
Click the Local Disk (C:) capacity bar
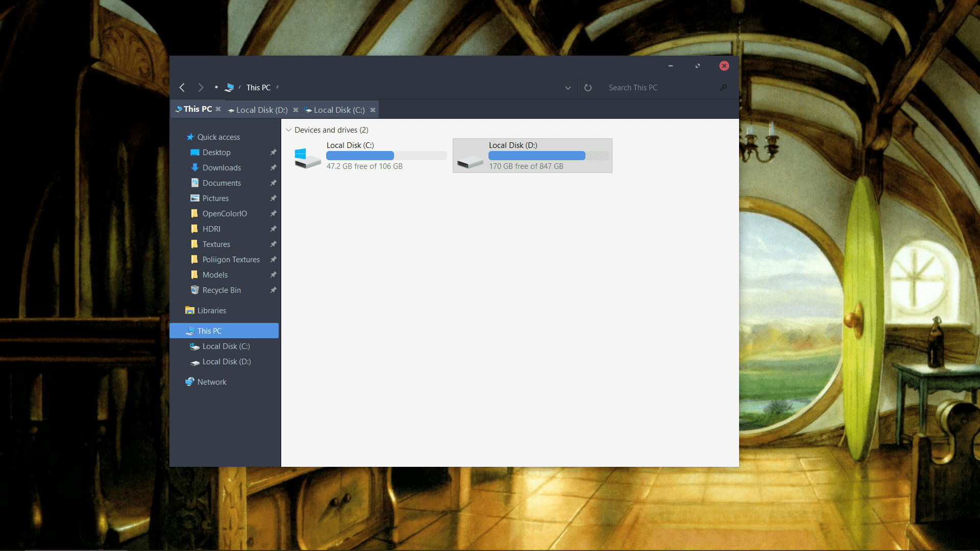click(385, 156)
